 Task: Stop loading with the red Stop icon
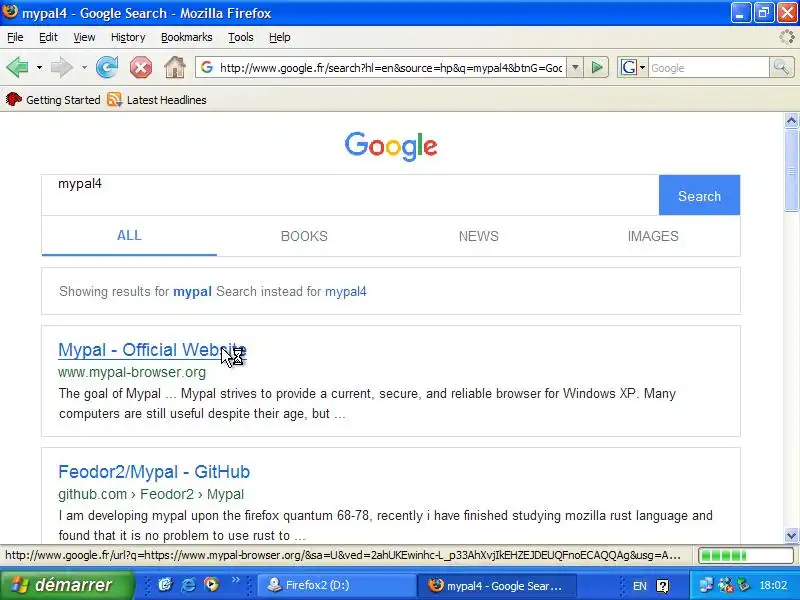pos(141,67)
